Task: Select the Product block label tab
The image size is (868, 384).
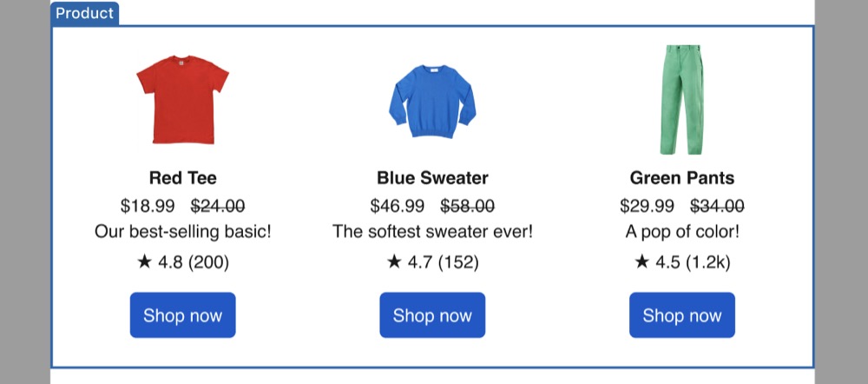Action: [84, 13]
